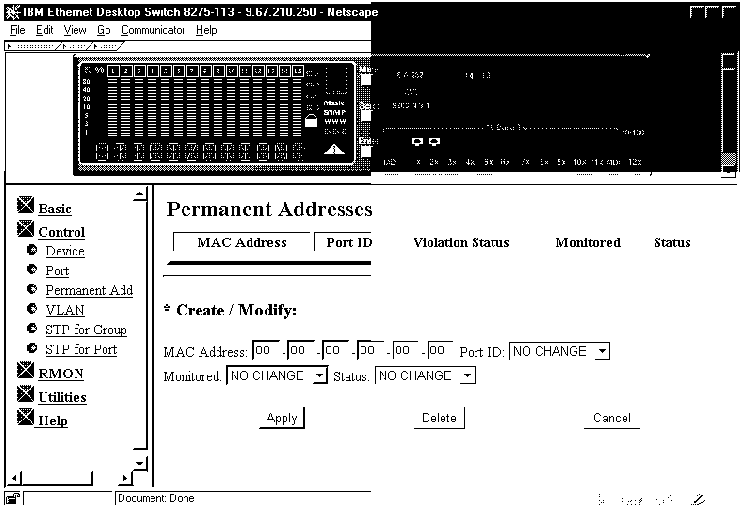The height and width of the screenshot is (509, 741).
Task: Click the Help section icon in sidebar
Action: click(x=27, y=418)
